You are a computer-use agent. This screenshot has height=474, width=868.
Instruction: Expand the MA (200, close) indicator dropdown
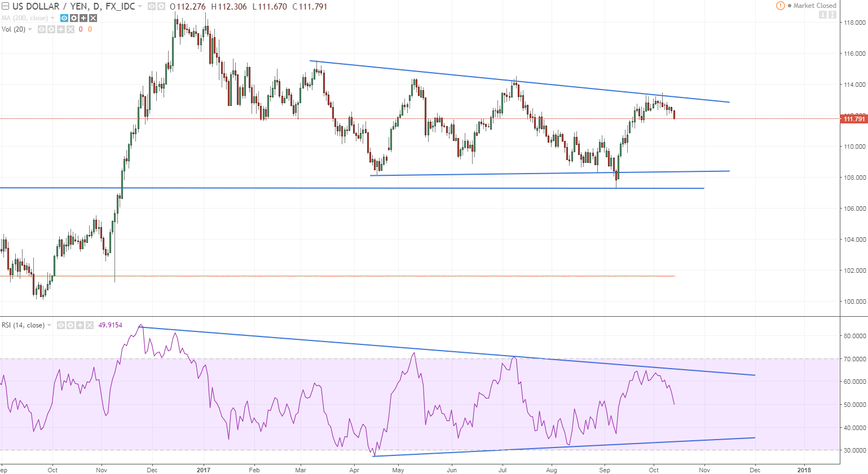(x=52, y=18)
